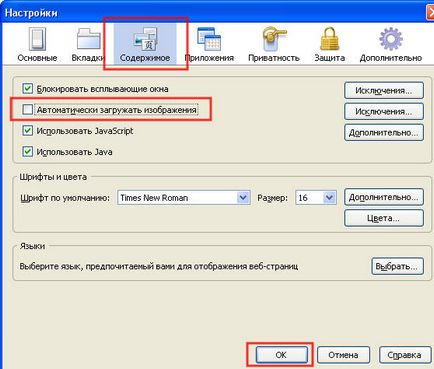Click the Цвета button

click(x=384, y=218)
